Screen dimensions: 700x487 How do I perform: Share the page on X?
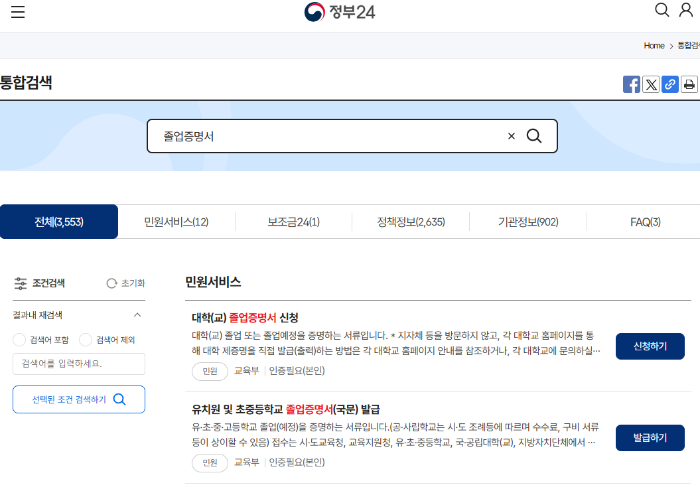[x=651, y=84]
